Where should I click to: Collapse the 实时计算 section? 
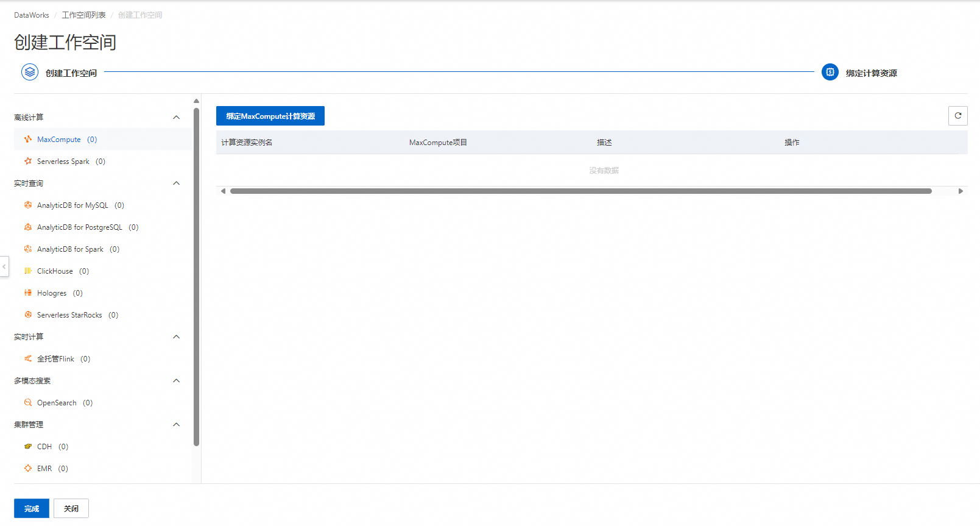177,337
